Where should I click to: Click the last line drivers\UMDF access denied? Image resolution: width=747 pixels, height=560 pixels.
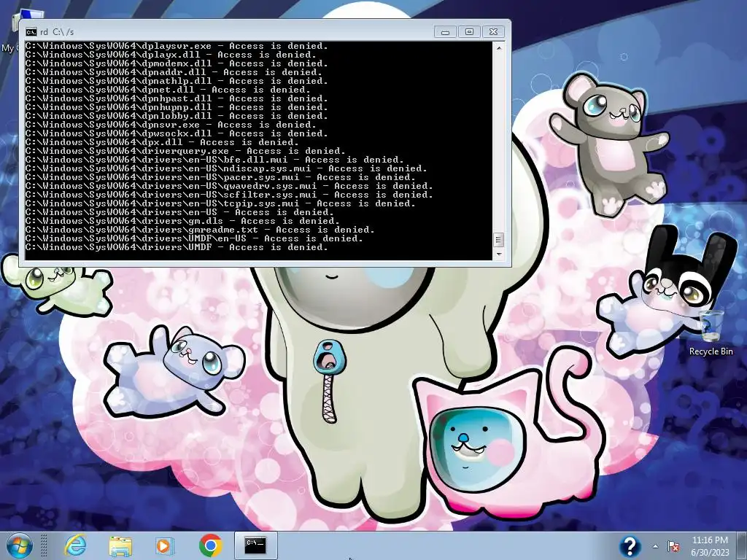pyautogui.click(x=177, y=247)
